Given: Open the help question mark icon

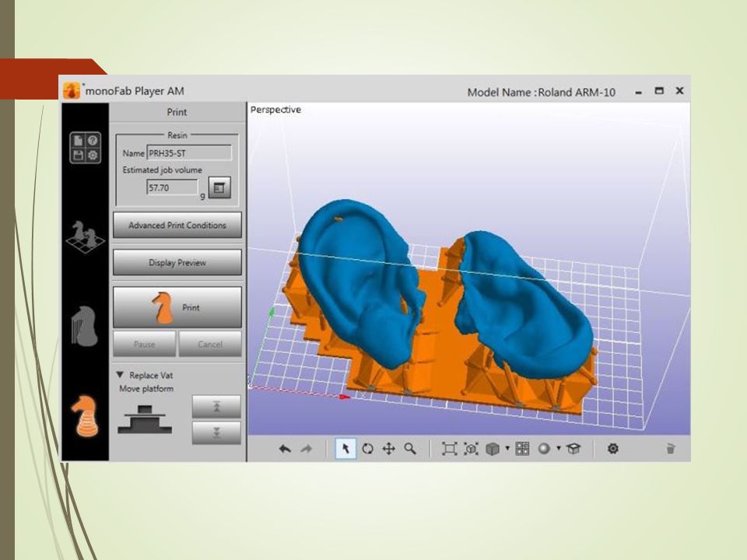Looking at the screenshot, I should click(93, 141).
